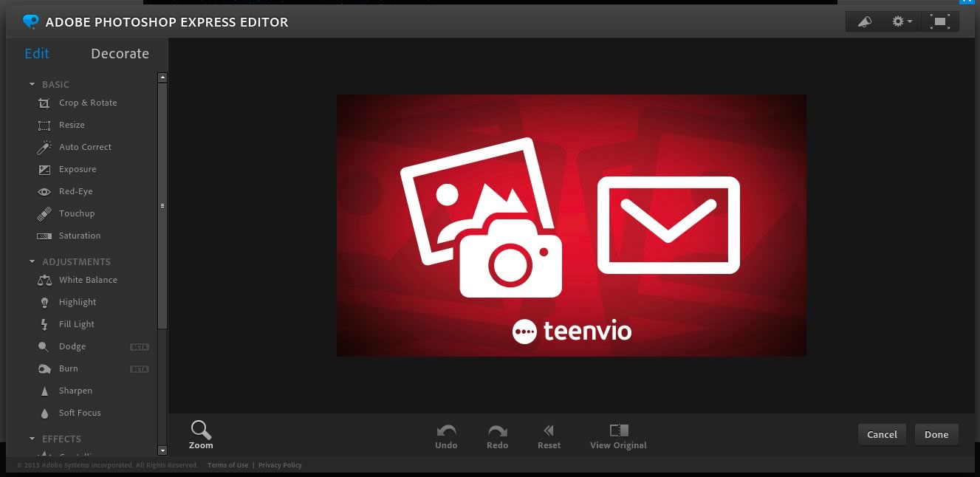Select the Dodge tool

(72, 346)
